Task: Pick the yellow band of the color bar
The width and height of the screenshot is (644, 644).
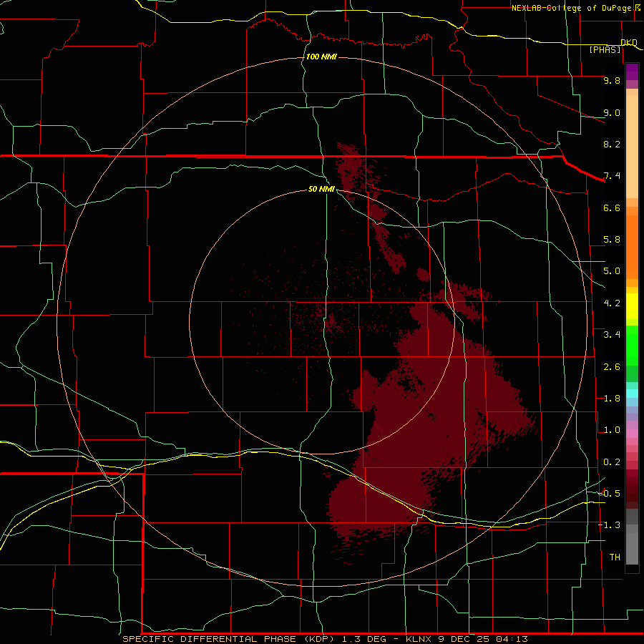Action: (632, 306)
